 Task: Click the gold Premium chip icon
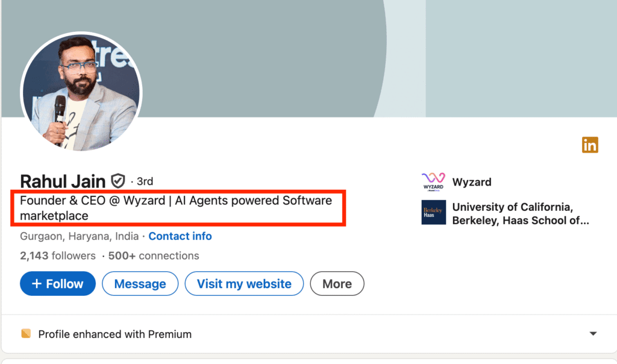click(25, 334)
